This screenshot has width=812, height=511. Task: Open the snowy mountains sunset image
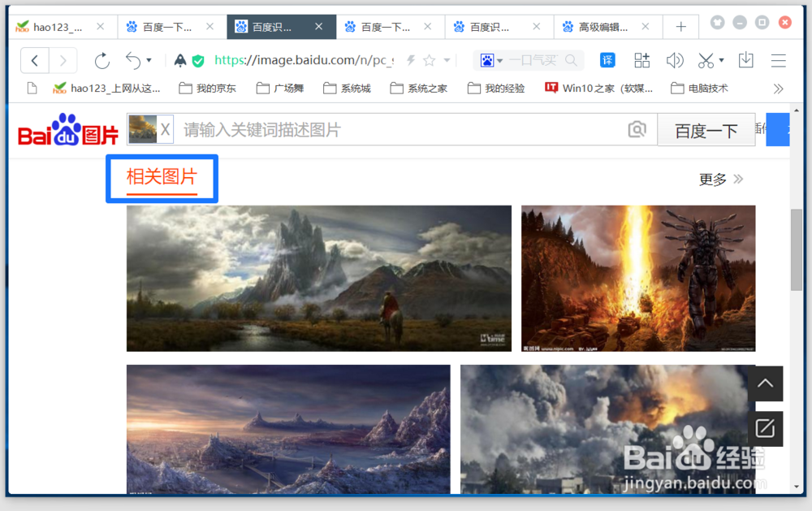(x=288, y=429)
